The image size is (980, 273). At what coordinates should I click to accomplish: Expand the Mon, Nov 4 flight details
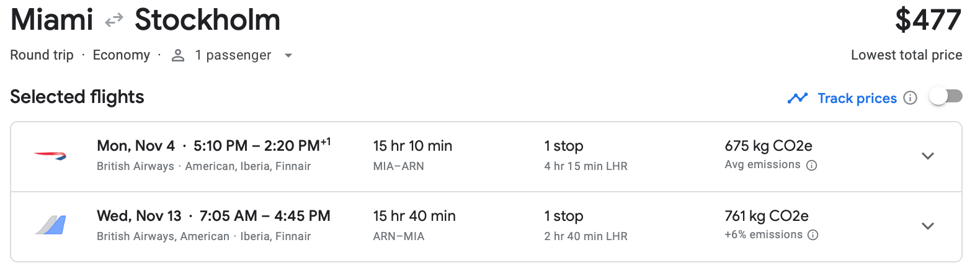(x=928, y=156)
